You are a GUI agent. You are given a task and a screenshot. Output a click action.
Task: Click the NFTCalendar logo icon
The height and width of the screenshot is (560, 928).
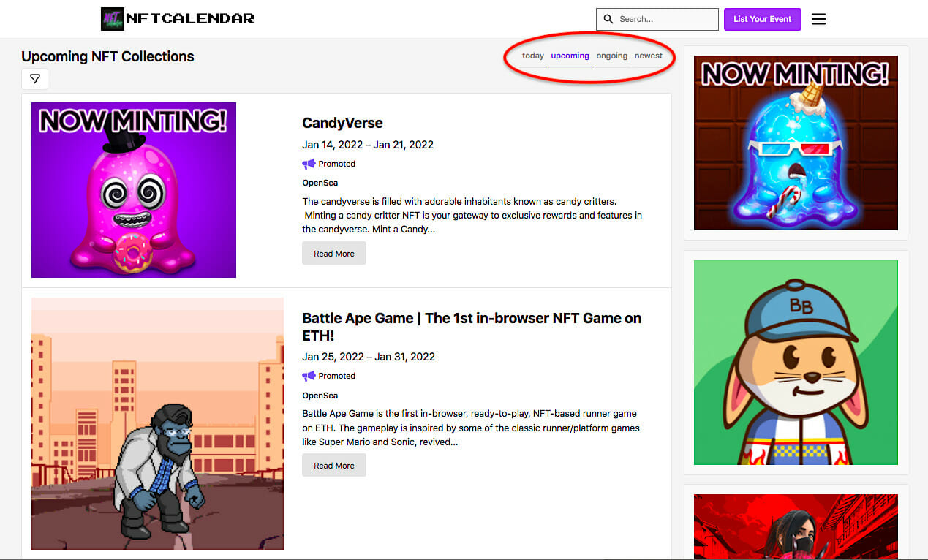pyautogui.click(x=113, y=19)
